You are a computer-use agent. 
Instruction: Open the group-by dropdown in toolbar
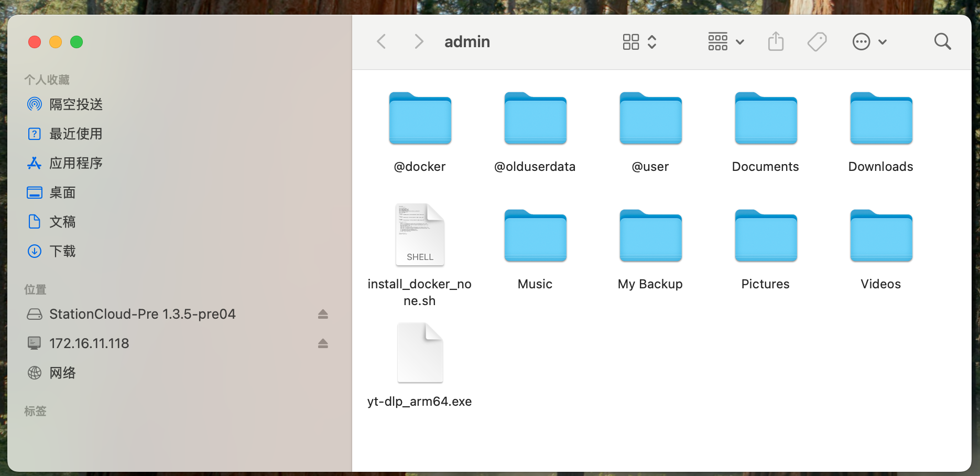point(725,41)
